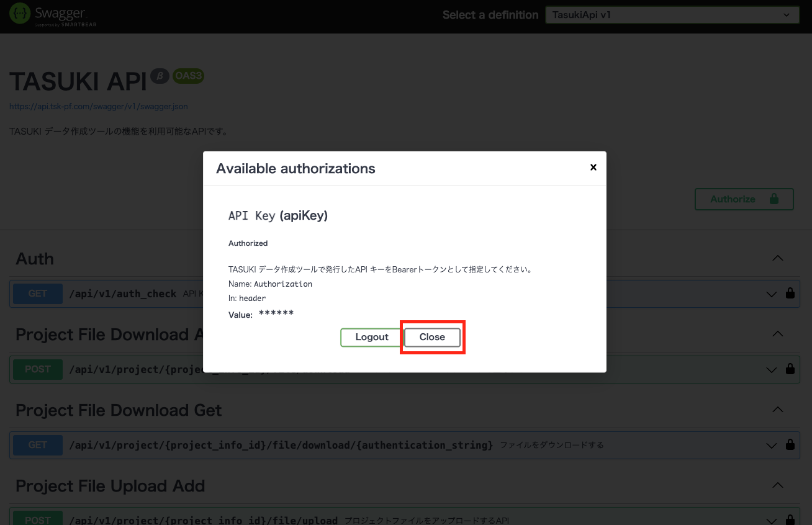Click the file/download/{authentication_string} path
This screenshot has width=812, height=525.
[x=281, y=445]
